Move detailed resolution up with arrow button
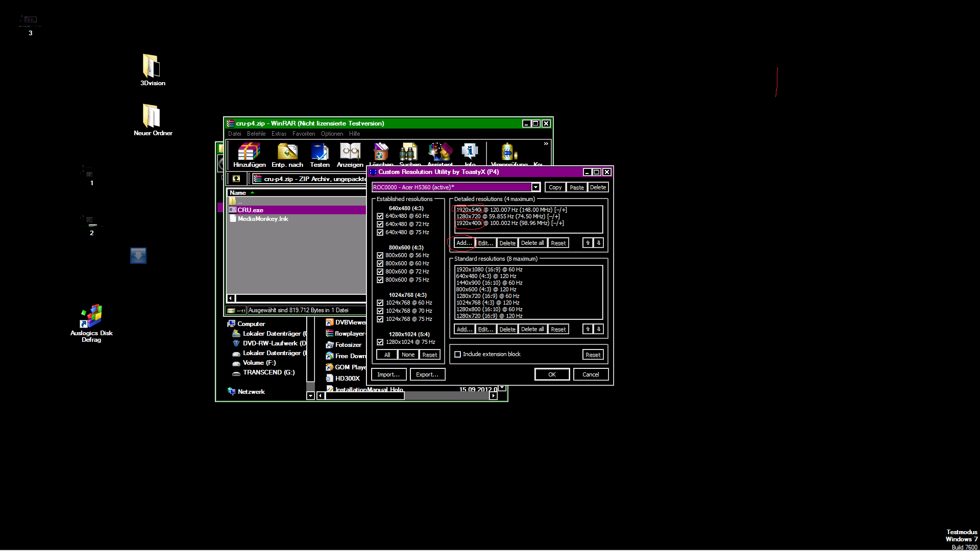980x551 pixels. click(x=587, y=243)
